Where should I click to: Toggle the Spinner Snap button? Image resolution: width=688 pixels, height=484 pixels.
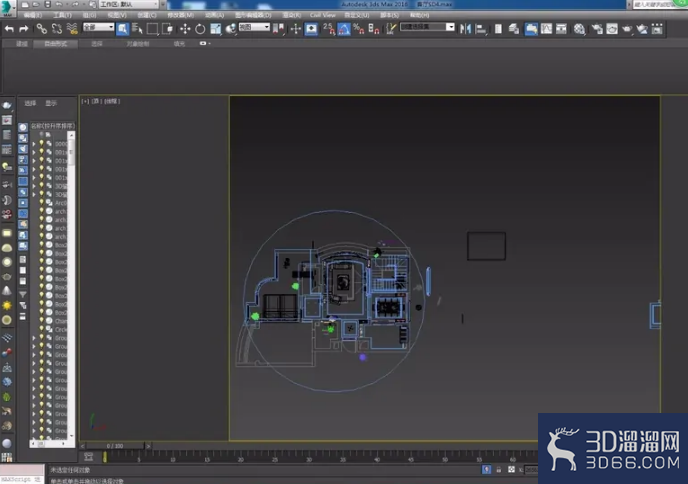tap(374, 29)
